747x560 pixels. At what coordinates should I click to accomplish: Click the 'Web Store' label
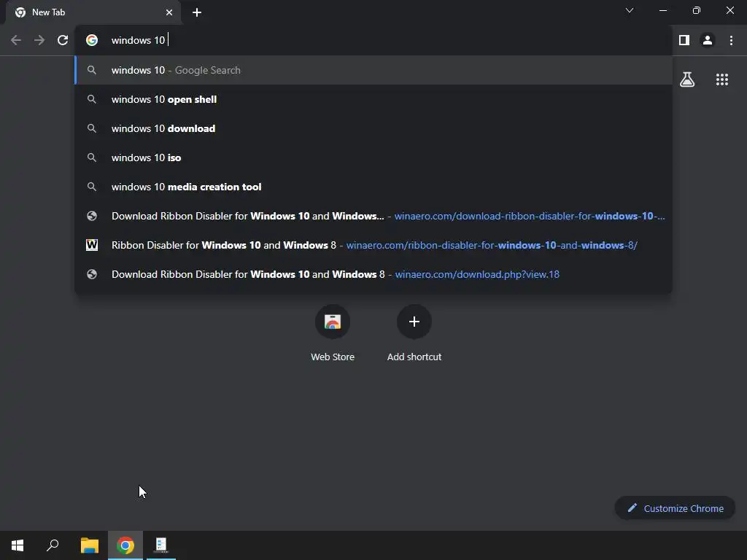[333, 357]
